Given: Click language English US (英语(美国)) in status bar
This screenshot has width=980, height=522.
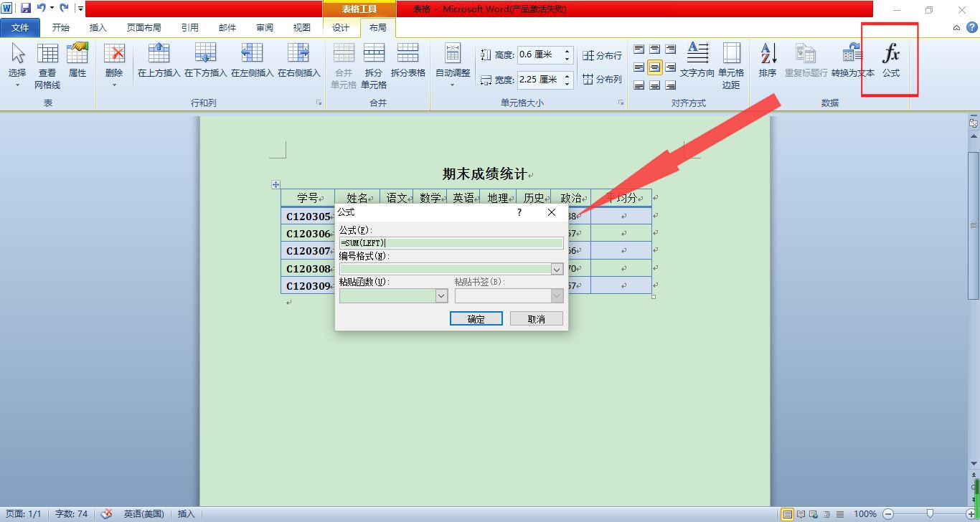Looking at the screenshot, I should 143,514.
